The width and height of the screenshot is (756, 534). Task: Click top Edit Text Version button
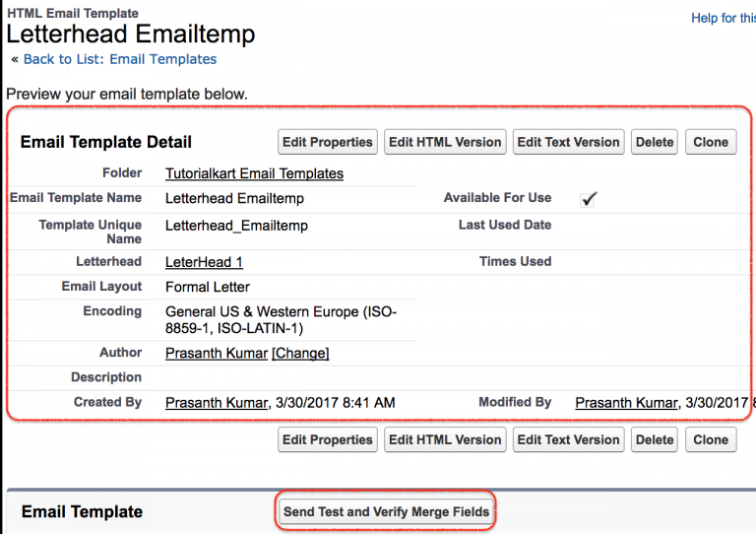pyautogui.click(x=568, y=142)
